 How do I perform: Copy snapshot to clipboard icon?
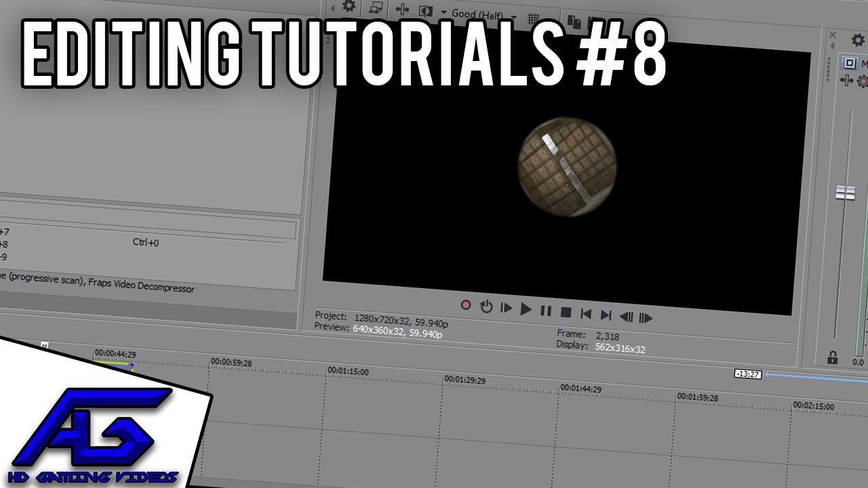point(574,21)
